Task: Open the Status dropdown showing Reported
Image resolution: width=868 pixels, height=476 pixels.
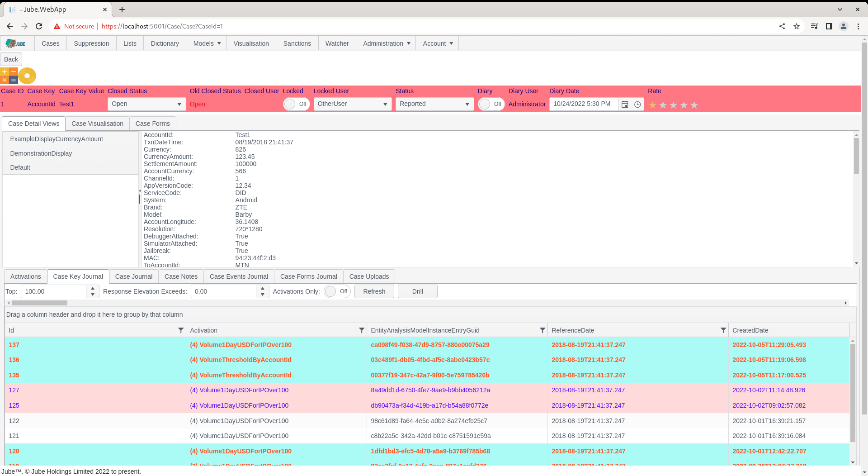Action: (435, 104)
